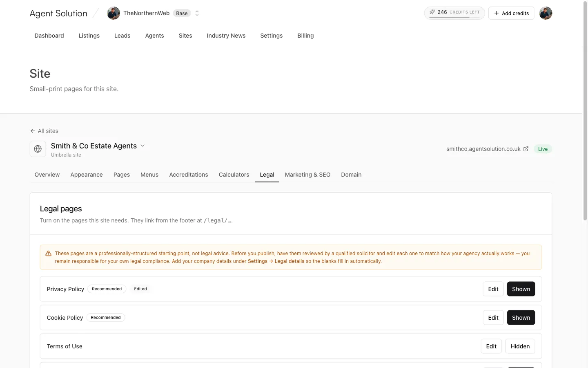Open the Sites nav item
The width and height of the screenshot is (588, 368).
pos(185,36)
